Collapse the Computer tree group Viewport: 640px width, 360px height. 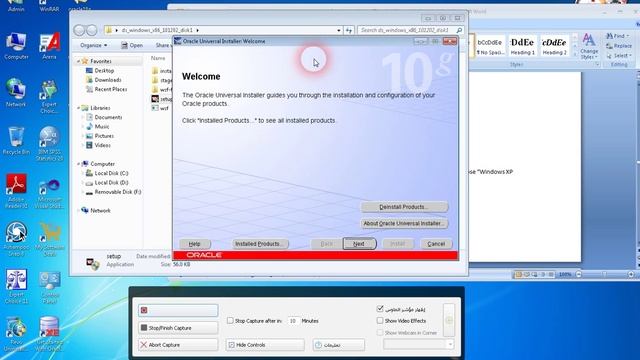78,164
